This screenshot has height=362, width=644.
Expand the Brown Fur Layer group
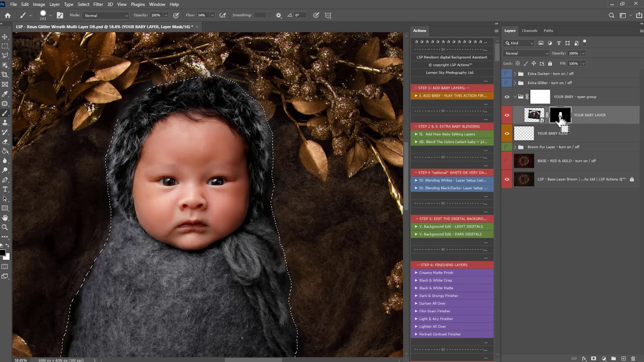pos(515,147)
